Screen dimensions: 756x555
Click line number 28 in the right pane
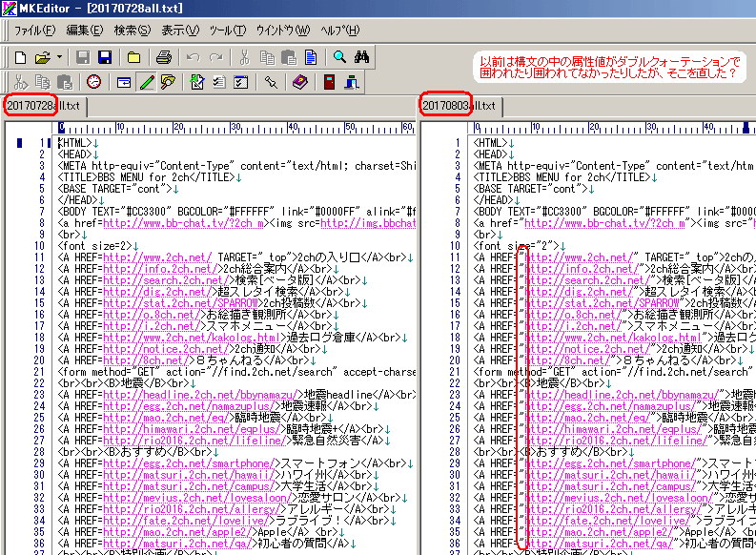tap(455, 452)
